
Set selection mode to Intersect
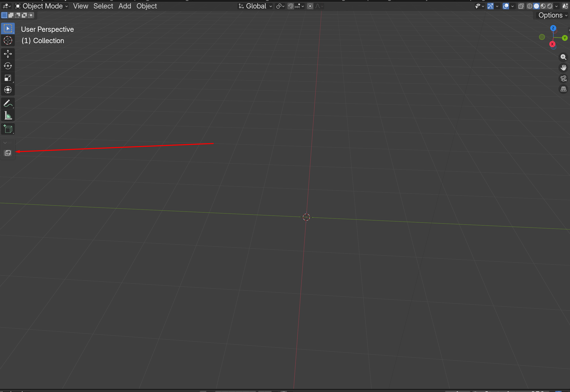pos(31,15)
